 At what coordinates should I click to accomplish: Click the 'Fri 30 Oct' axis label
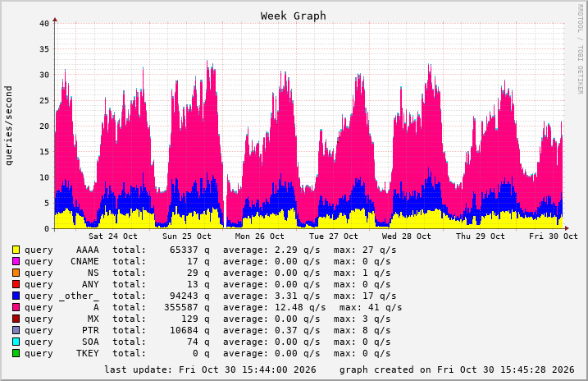pyautogui.click(x=554, y=236)
